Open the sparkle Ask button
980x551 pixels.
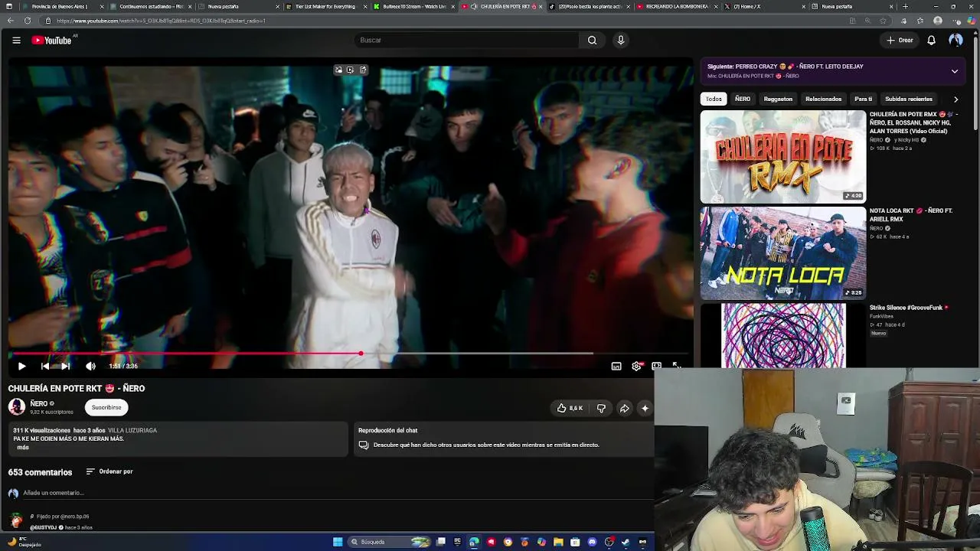pyautogui.click(x=645, y=409)
